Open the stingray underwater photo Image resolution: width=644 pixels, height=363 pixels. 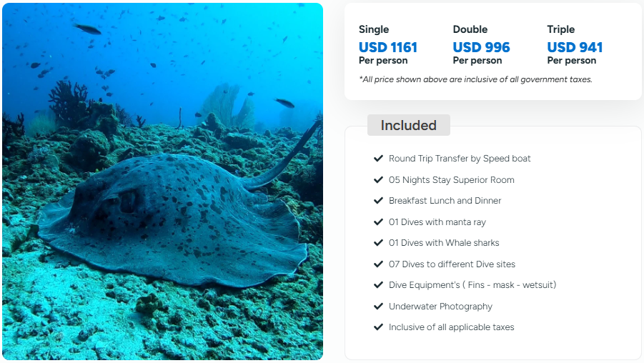pyautogui.click(x=162, y=181)
